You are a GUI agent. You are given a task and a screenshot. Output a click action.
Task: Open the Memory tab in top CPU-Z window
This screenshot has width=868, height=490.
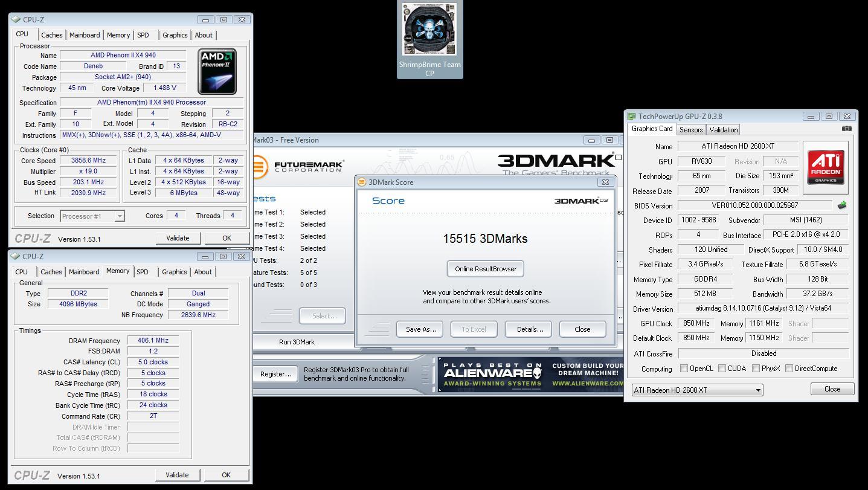(118, 35)
